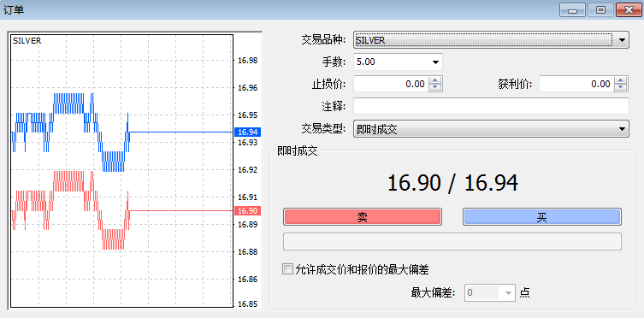644x318 pixels.
Task: Click the 16.85 price axis label
Action: point(248,304)
